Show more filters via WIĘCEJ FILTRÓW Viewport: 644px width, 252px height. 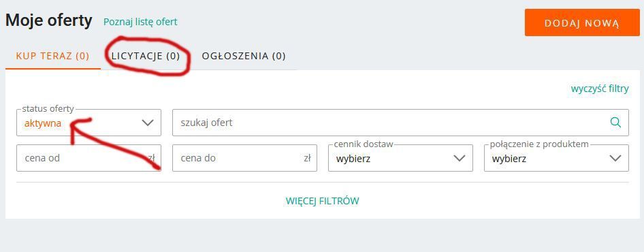coord(323,201)
